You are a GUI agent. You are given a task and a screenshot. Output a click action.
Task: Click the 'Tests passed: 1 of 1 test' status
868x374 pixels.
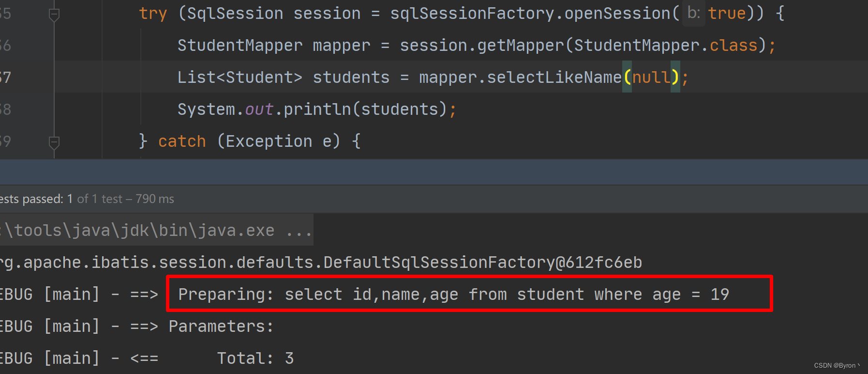click(x=87, y=199)
